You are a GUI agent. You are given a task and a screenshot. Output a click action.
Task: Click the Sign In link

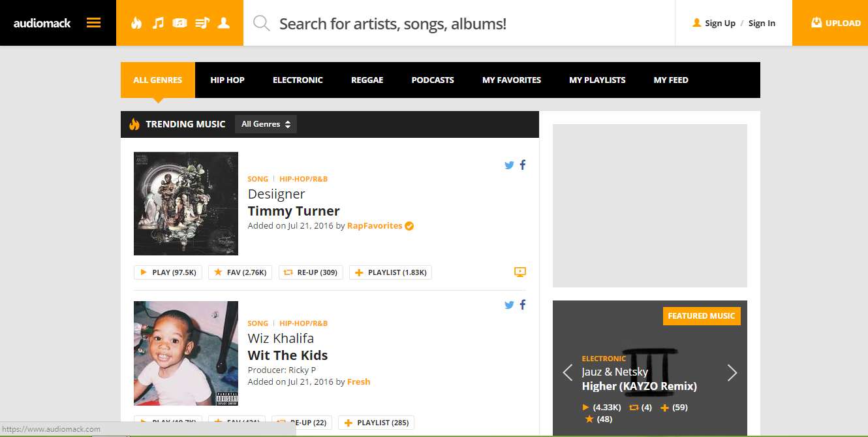pyautogui.click(x=762, y=23)
